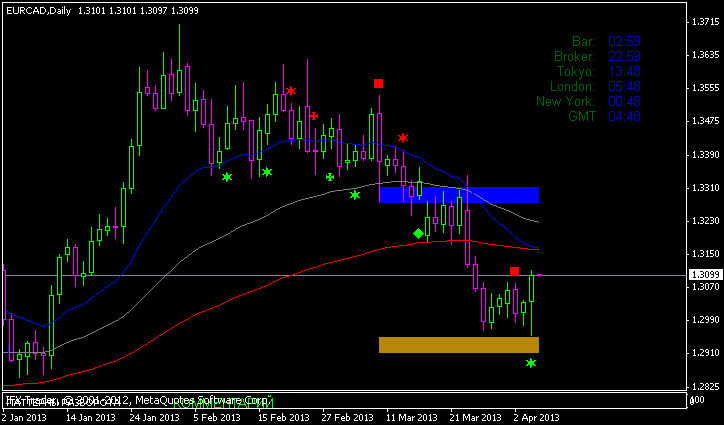Click the green star below the orange rectangle
Image resolution: width=724 pixels, height=425 pixels.
click(x=531, y=363)
